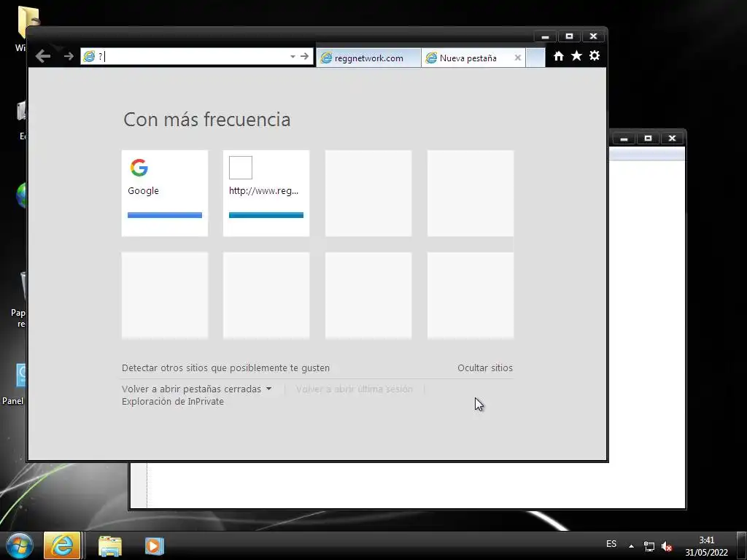Click the forward navigation arrow
The image size is (747, 560).
[x=69, y=56]
